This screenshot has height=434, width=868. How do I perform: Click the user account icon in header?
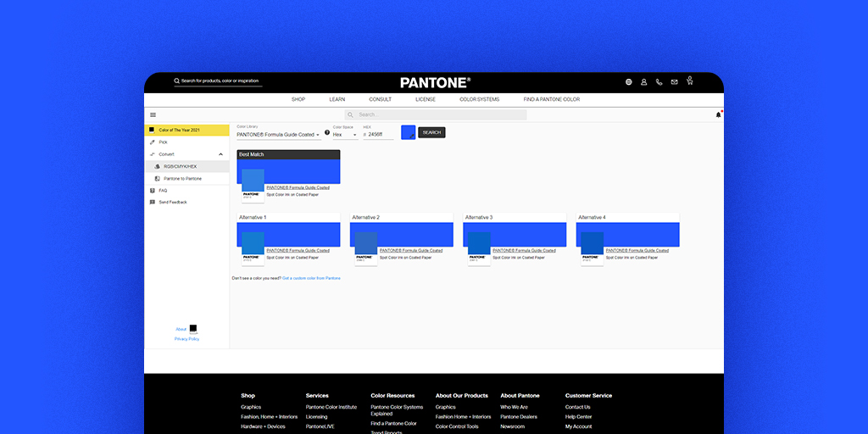(x=643, y=82)
